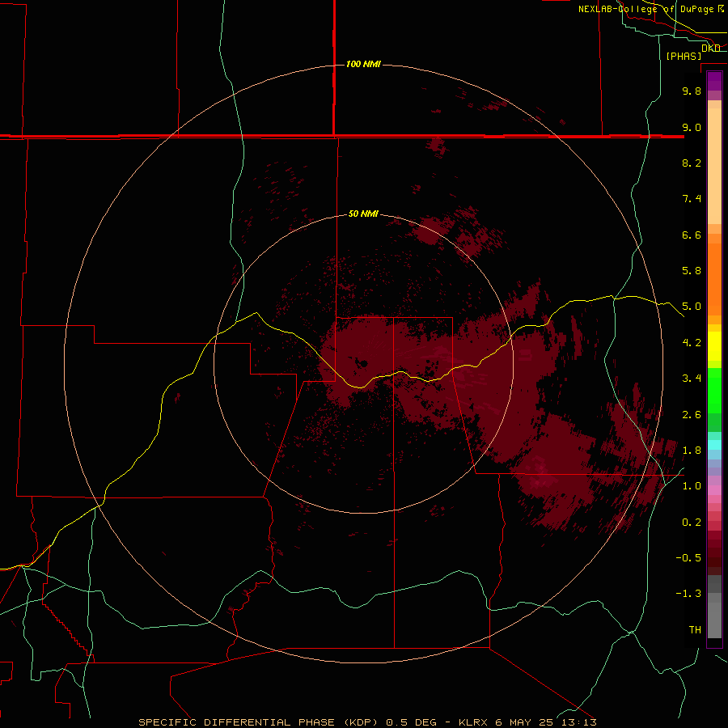Click the 0.2 legend value

(692, 523)
